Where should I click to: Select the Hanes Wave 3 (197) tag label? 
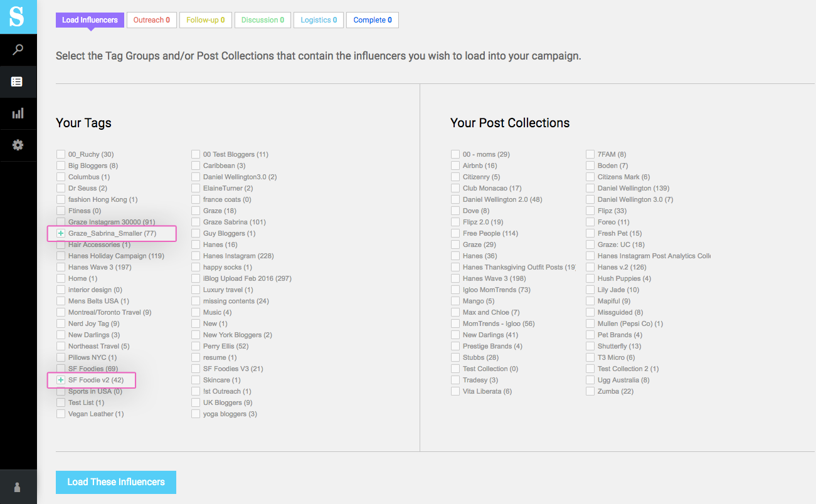[100, 267]
